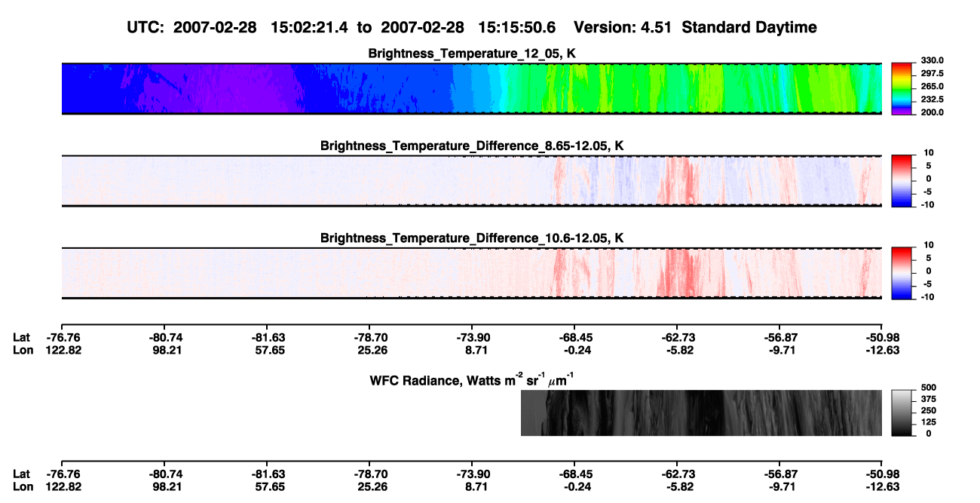Click the 330.0 colorbar tick label
The image size is (980, 503).
coord(933,61)
